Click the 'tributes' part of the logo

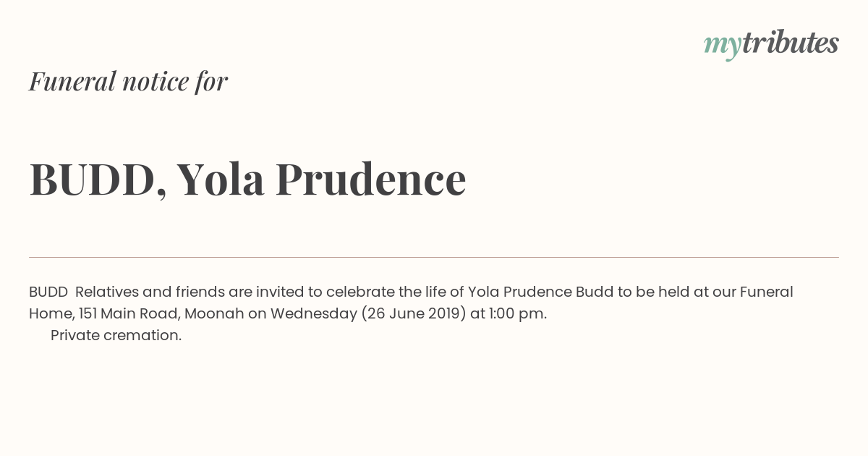pyautogui.click(x=790, y=43)
